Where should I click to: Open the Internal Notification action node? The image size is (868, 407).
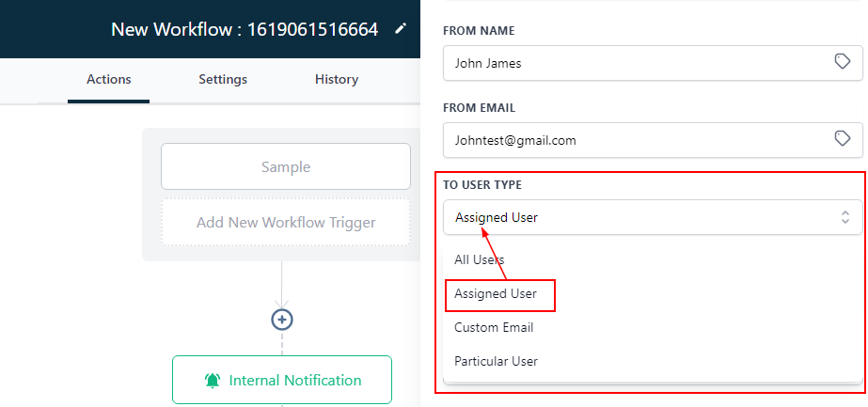coord(282,381)
